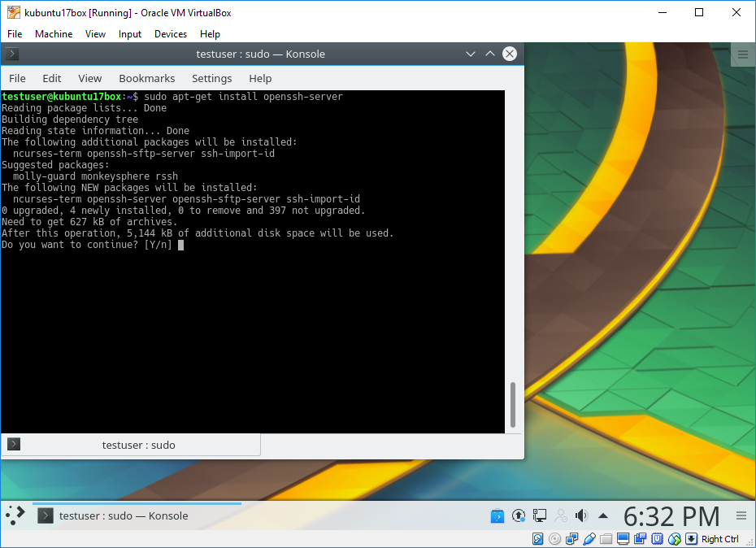Toggle mouse pointer integration in the status bar

click(x=675, y=538)
